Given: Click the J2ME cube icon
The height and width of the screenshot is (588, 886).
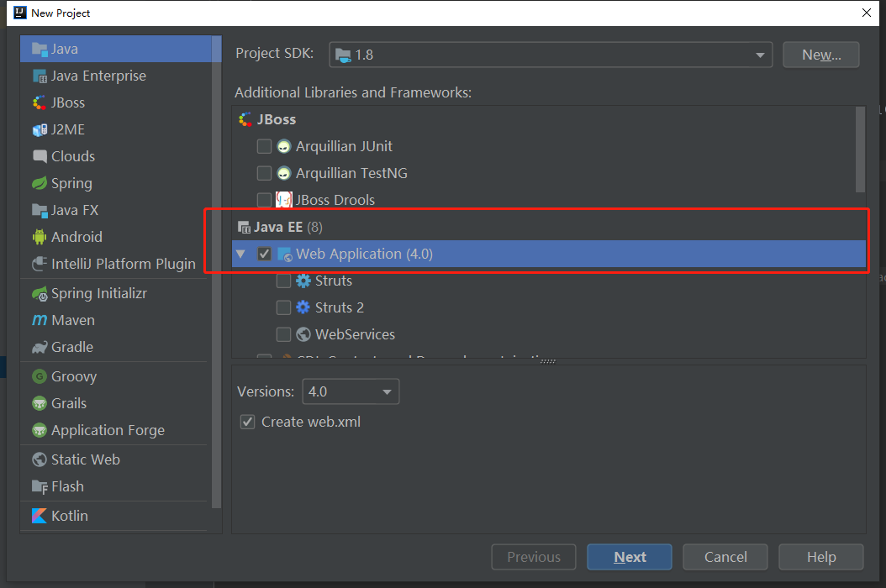Looking at the screenshot, I should click(x=40, y=130).
